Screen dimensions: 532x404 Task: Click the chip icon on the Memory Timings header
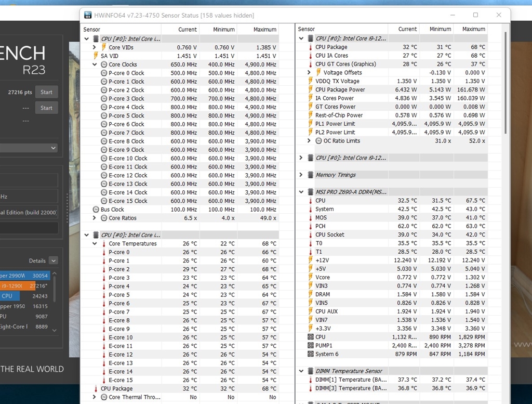310,175
